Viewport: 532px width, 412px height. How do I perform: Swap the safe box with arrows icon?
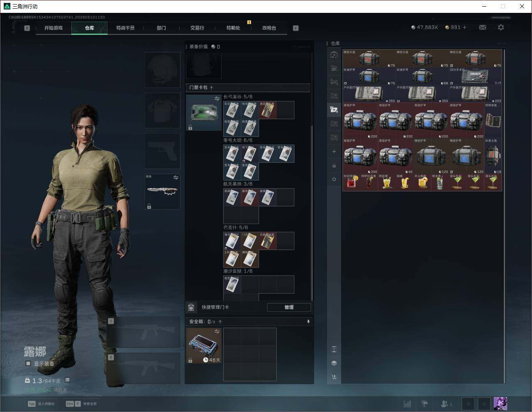pyautogui.click(x=217, y=331)
